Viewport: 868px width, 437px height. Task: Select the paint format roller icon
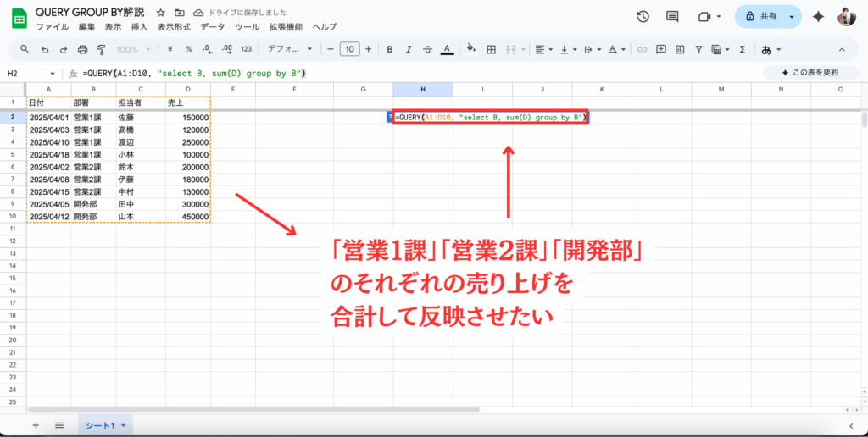[102, 49]
